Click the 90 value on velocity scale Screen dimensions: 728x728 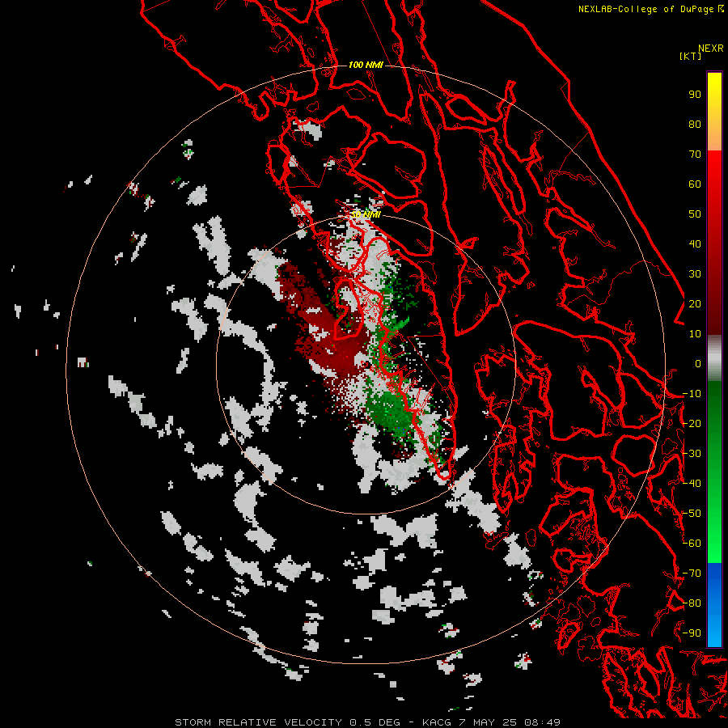(x=695, y=95)
